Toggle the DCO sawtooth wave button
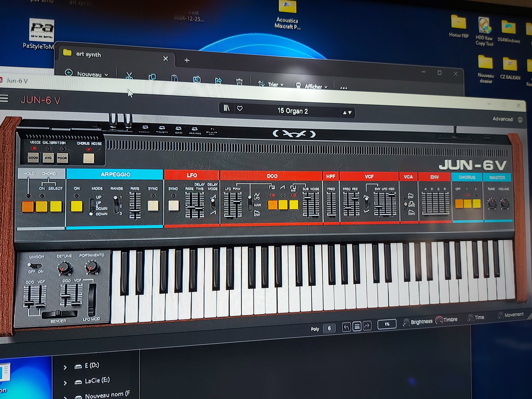Screen dimensions: 532x399 coord(283,205)
